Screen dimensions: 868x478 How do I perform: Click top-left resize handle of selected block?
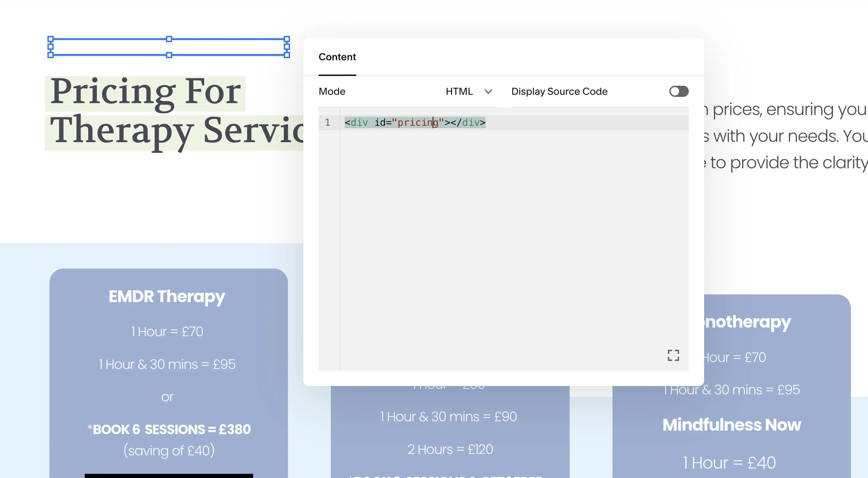click(x=51, y=39)
